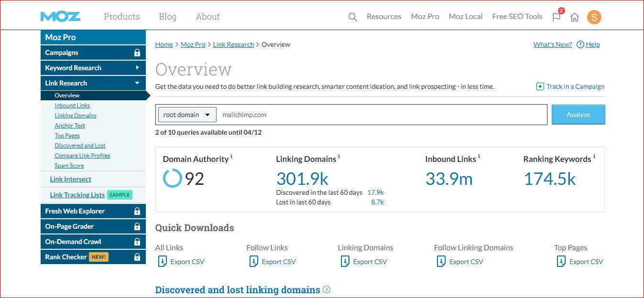
Task: Open the Blog menu item
Action: tap(167, 17)
